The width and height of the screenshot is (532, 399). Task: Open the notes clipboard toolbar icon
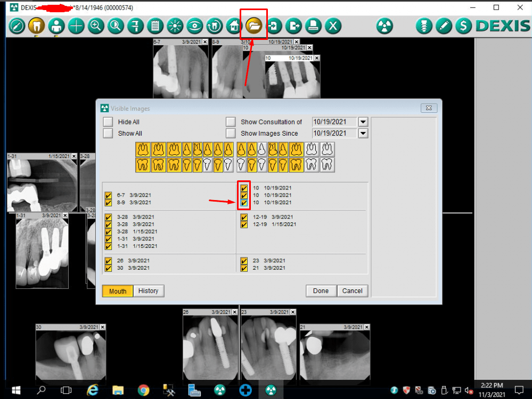155,26
